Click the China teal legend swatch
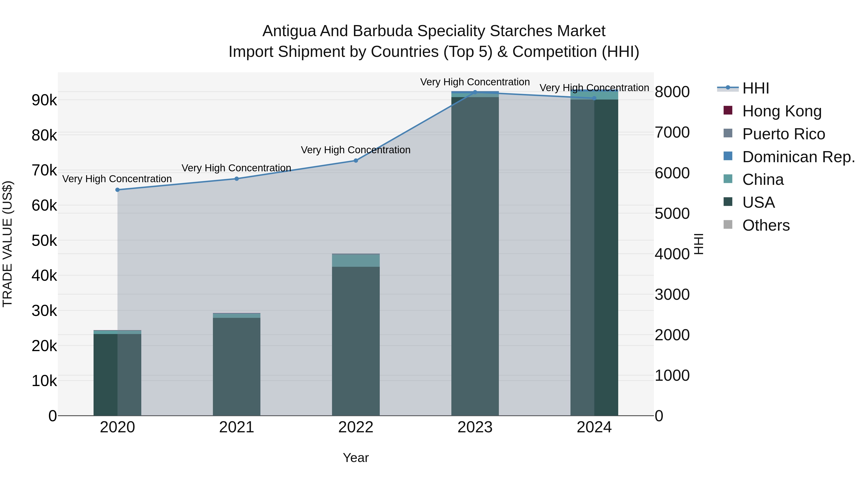 (728, 179)
